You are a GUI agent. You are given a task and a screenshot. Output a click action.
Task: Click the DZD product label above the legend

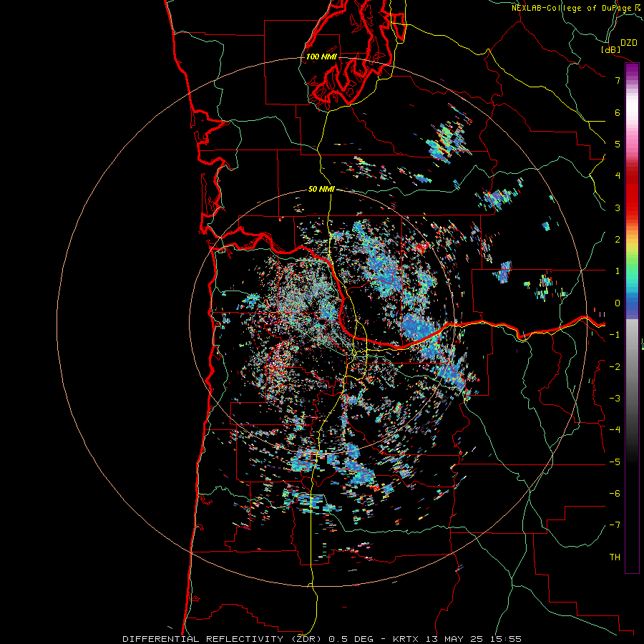[629, 43]
